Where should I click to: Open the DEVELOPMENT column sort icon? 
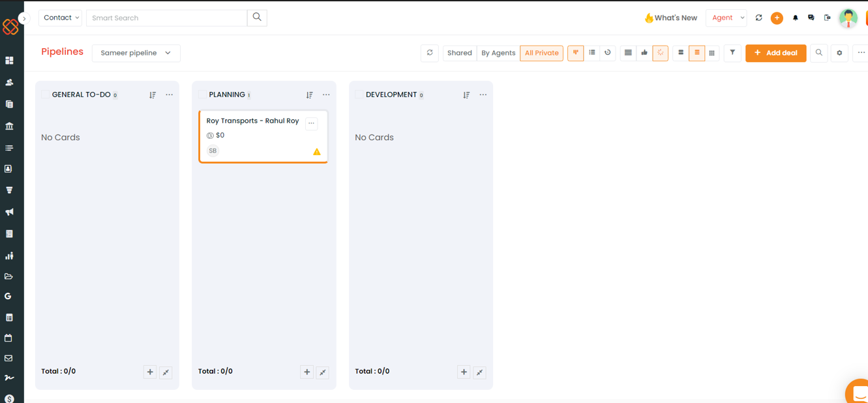pos(466,95)
